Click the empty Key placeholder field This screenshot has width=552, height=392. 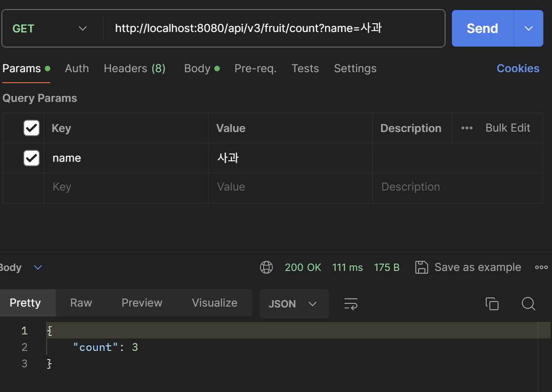tap(126, 187)
